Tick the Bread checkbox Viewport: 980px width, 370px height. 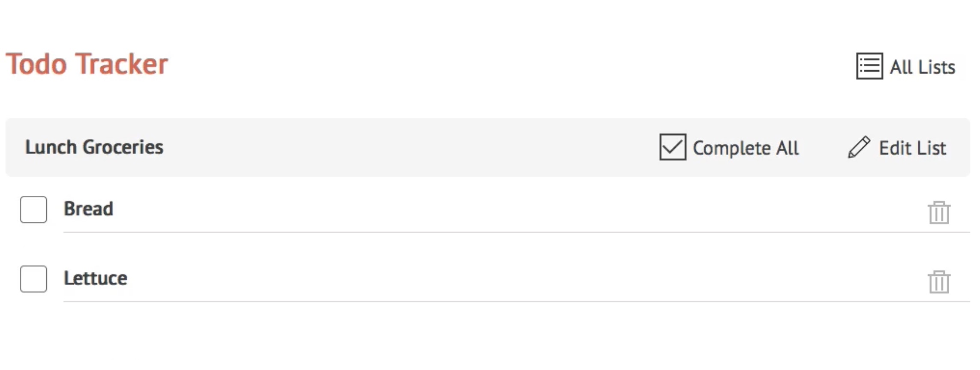[33, 209]
